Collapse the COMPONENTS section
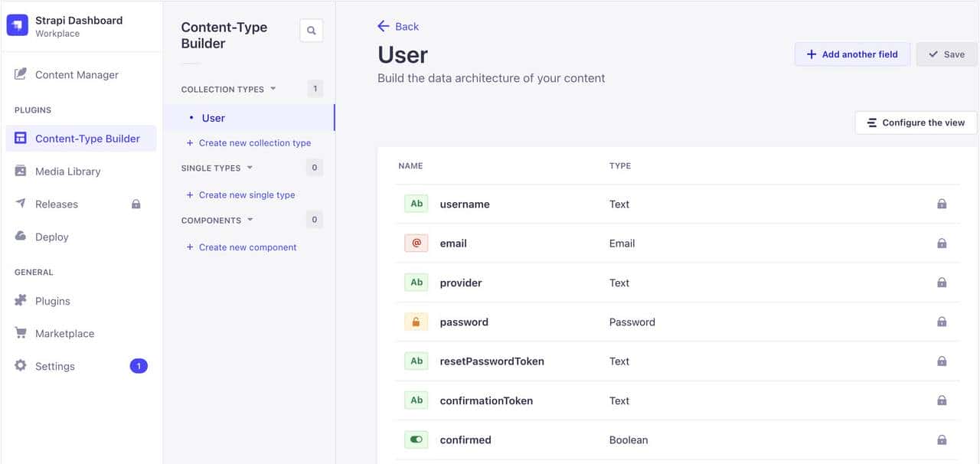 250,219
